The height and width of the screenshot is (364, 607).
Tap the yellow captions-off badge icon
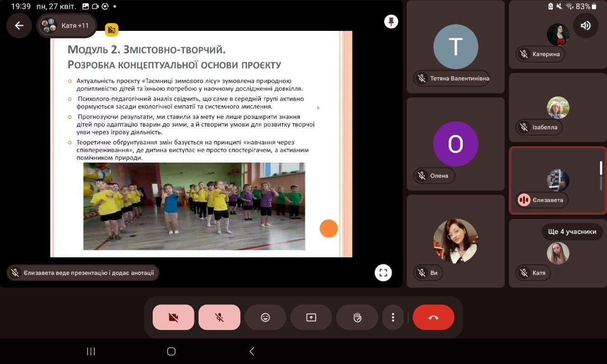[111, 30]
